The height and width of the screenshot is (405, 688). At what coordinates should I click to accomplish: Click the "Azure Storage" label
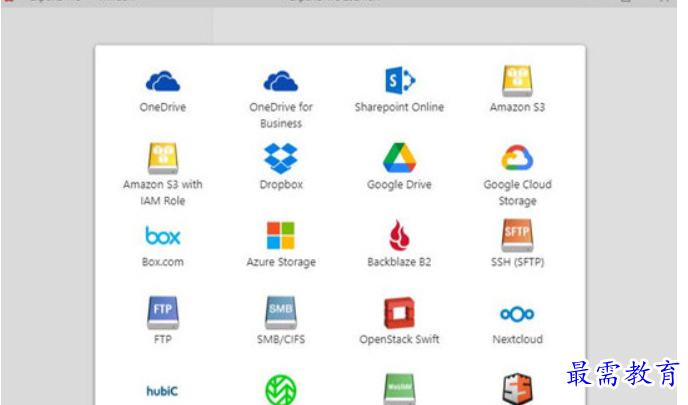point(281,262)
